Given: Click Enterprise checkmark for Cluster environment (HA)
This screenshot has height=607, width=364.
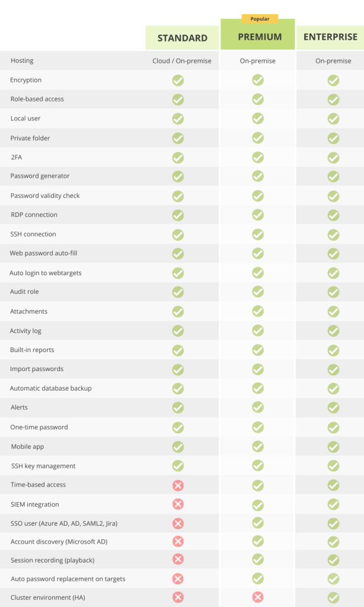Looking at the screenshot, I should click(x=333, y=598).
